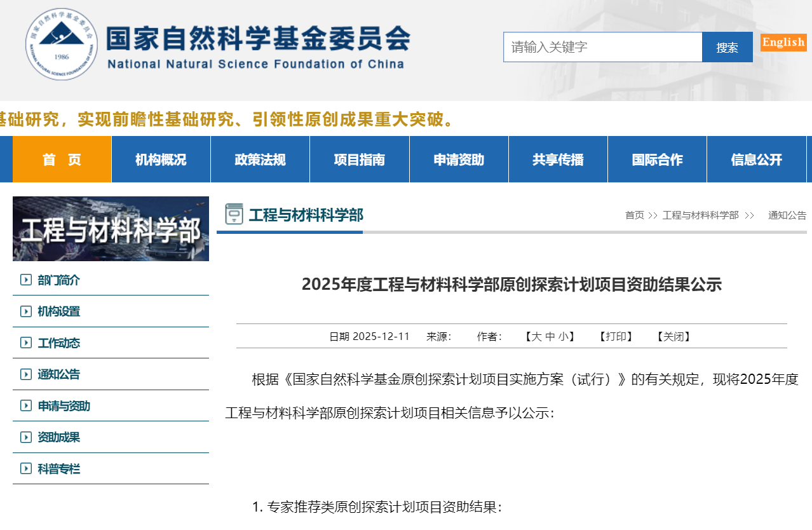Open the 机构设置 sidebar link
812x530 pixels.
click(59, 311)
